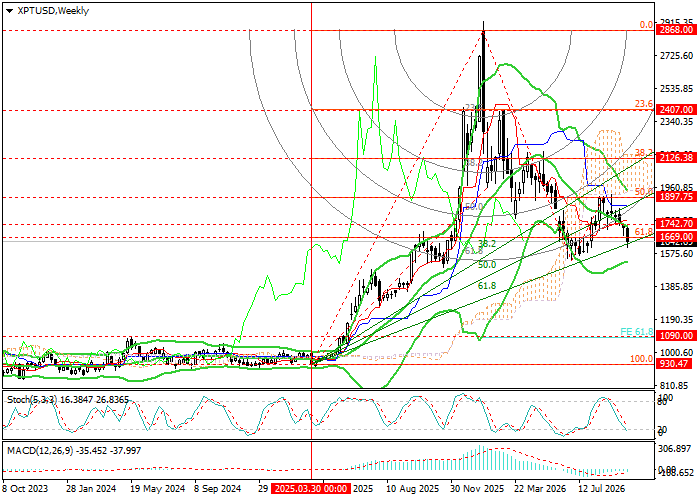Image resolution: width=700 pixels, height=500 pixels.
Task: Click the 1742.70 red price label
Action: pos(675,224)
